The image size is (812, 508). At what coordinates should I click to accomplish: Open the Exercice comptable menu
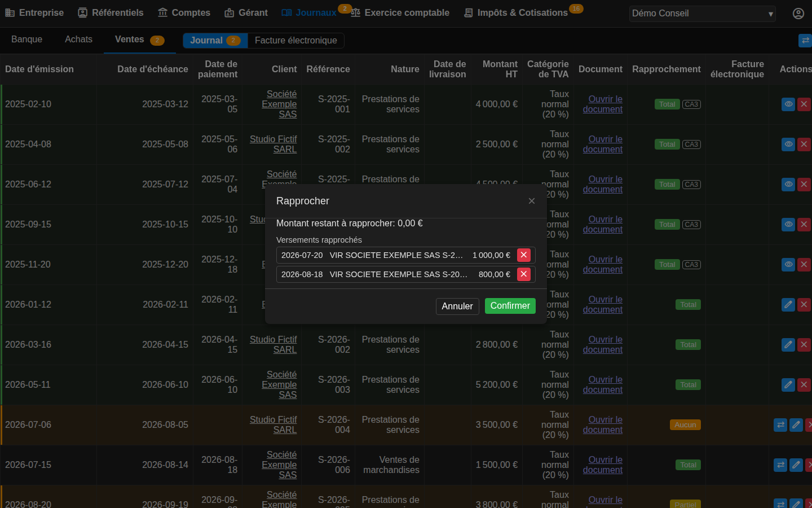click(x=400, y=13)
